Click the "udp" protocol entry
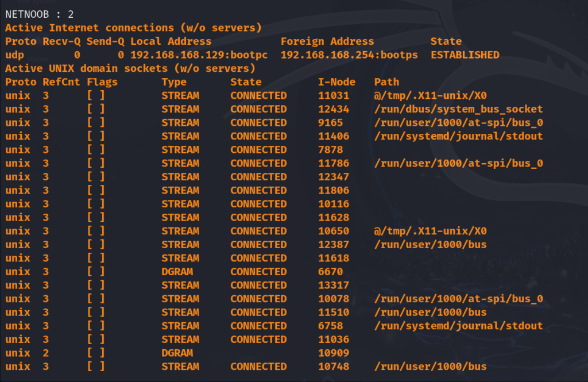588x382 pixels. pos(14,55)
